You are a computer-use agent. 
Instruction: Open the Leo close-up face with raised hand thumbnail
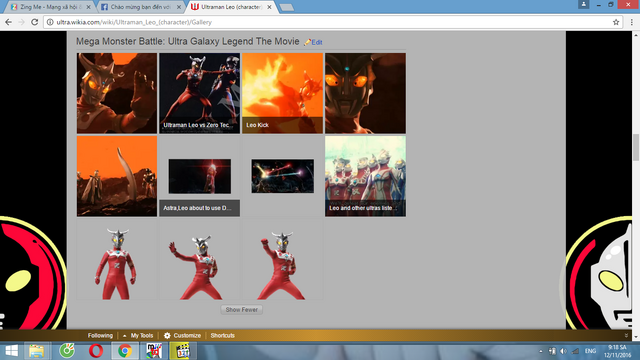[x=117, y=93]
